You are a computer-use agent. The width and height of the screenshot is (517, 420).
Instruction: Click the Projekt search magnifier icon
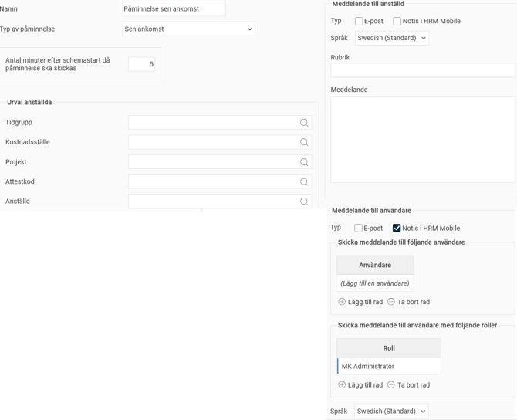tap(304, 162)
